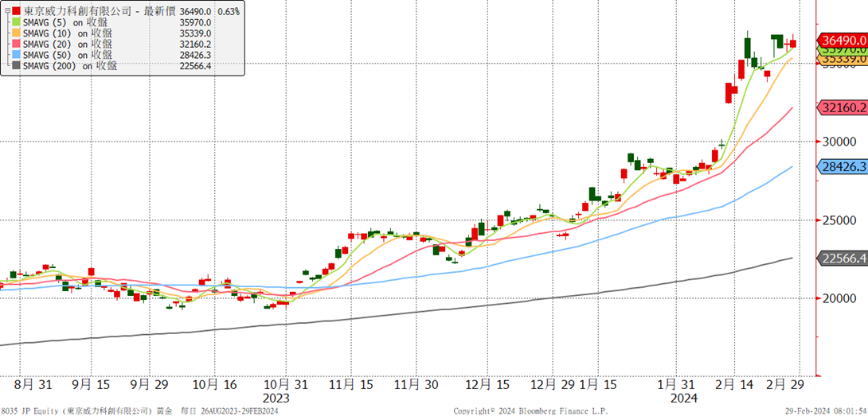Click the gray 22566.4 price tag on axis
Image resolution: width=868 pixels, height=416 pixels.
tap(843, 258)
